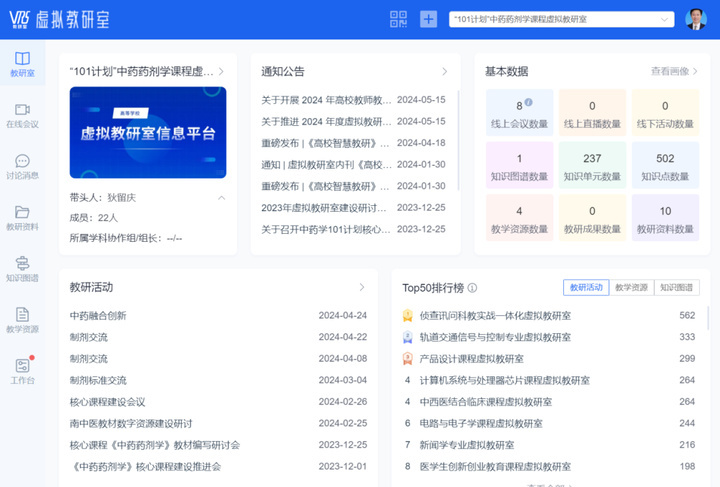This screenshot has height=487, width=720.
Task: Click the QR code icon in header
Action: (x=398, y=19)
